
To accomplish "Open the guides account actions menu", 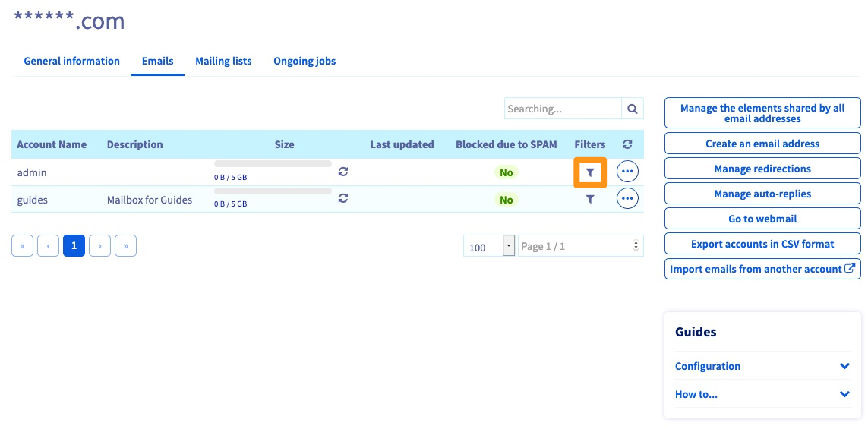I will [x=627, y=199].
